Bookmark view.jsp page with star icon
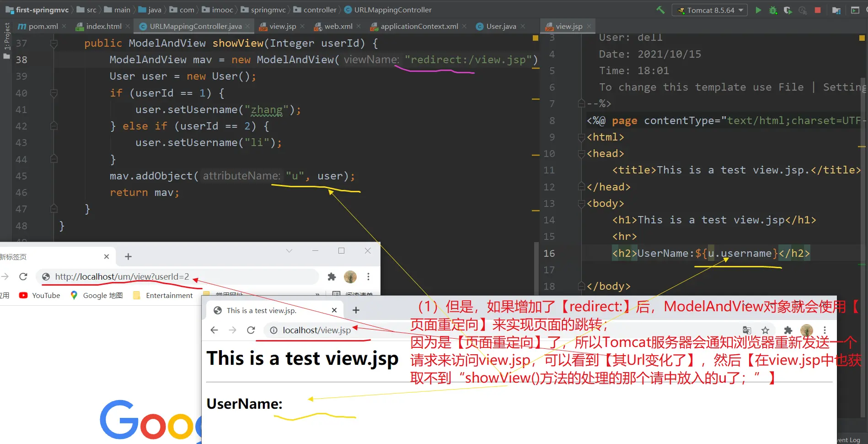This screenshot has width=868, height=444. pos(765,330)
